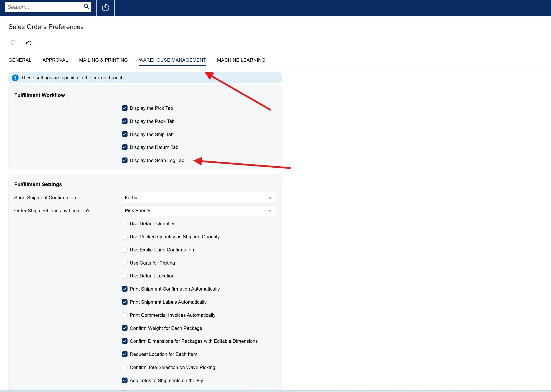Click the Undo arrow icon

(x=29, y=43)
